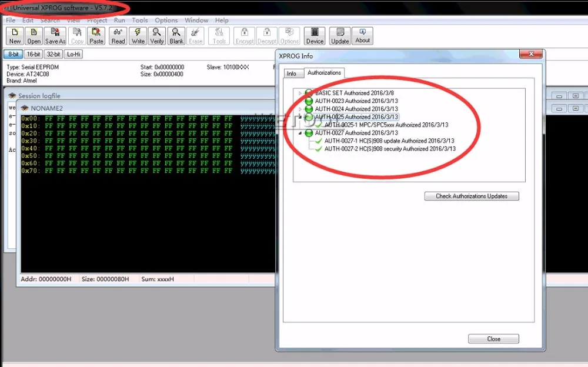Viewport: 588px width, 367px height.
Task: Click the Update toolbar icon
Action: pyautogui.click(x=340, y=36)
